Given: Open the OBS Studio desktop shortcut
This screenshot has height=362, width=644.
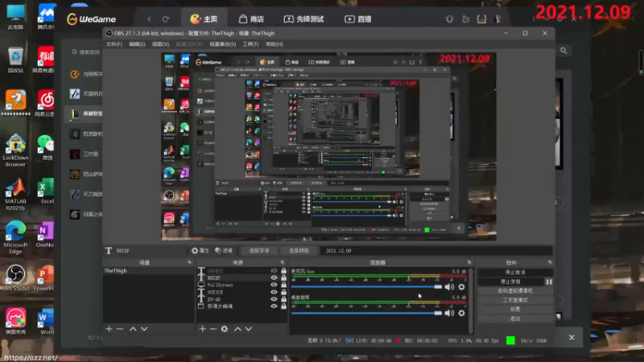Looking at the screenshot, I should (x=15, y=278).
